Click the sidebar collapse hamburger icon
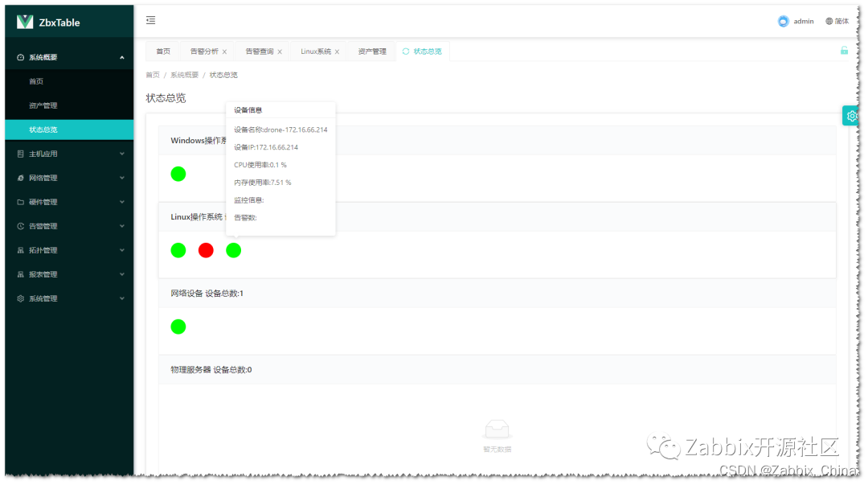The width and height of the screenshot is (868, 485). [x=150, y=20]
